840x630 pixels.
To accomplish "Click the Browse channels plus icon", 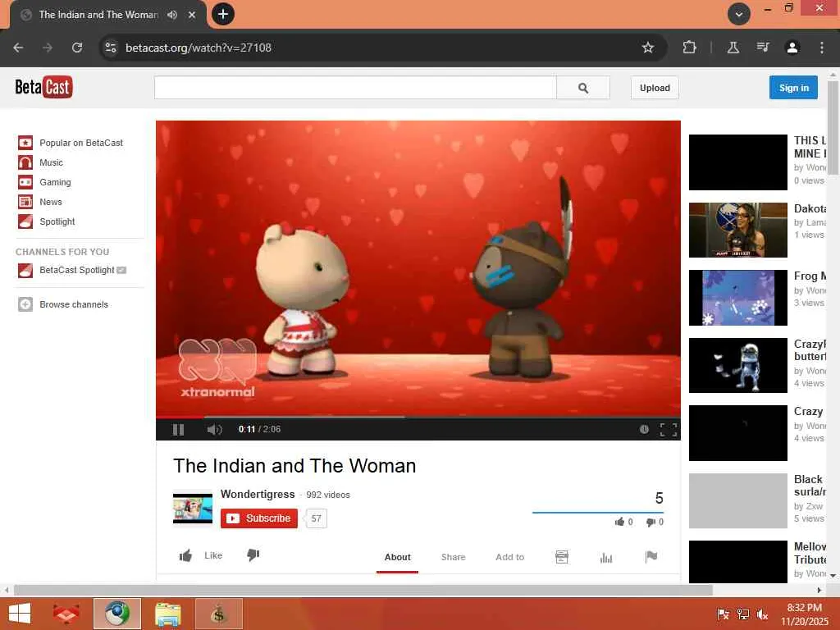I will [x=25, y=304].
